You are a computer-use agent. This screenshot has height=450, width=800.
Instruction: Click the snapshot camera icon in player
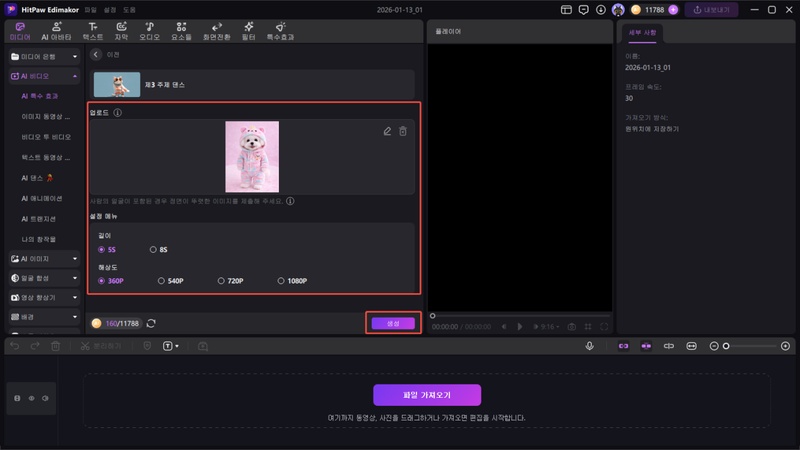571,327
